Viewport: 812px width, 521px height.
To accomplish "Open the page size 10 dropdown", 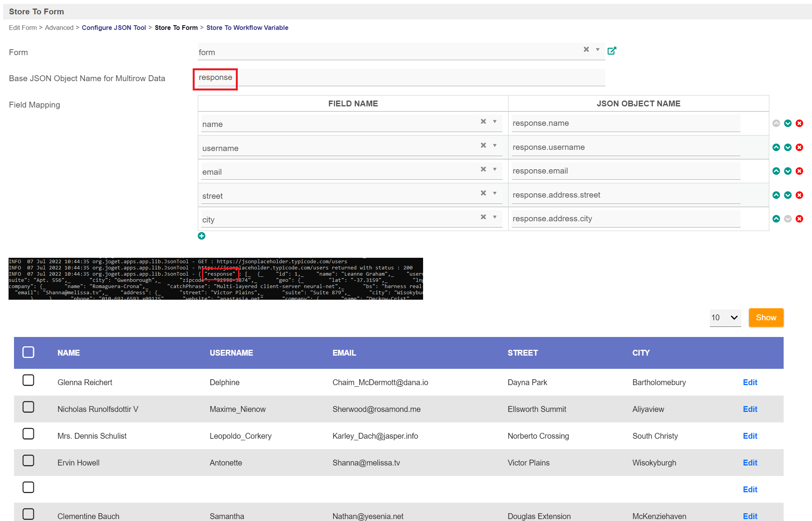I will (725, 318).
